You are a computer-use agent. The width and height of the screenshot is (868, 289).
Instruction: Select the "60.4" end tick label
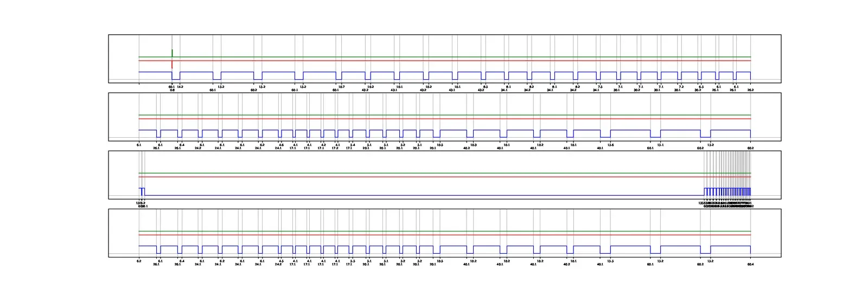750,264
